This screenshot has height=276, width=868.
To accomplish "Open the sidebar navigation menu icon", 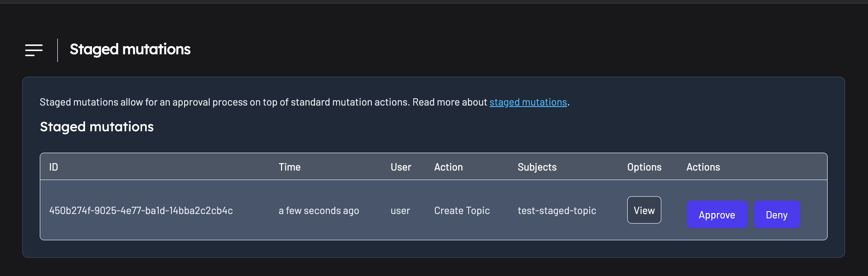I will [34, 50].
